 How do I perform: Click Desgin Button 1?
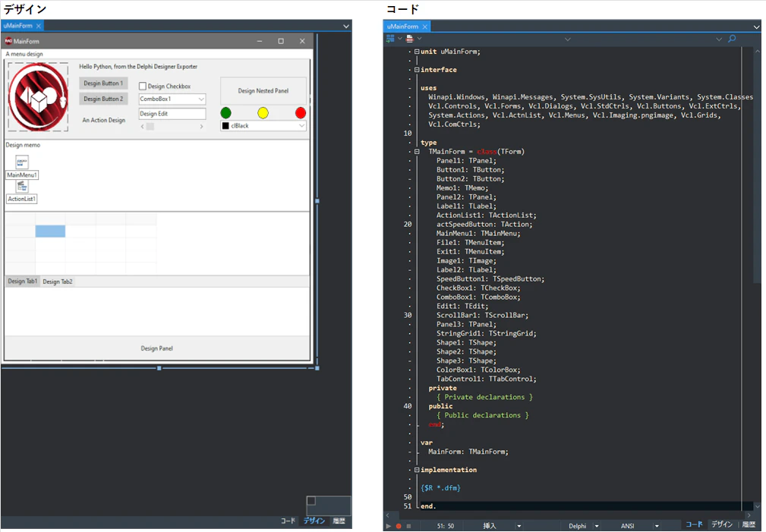(x=103, y=83)
